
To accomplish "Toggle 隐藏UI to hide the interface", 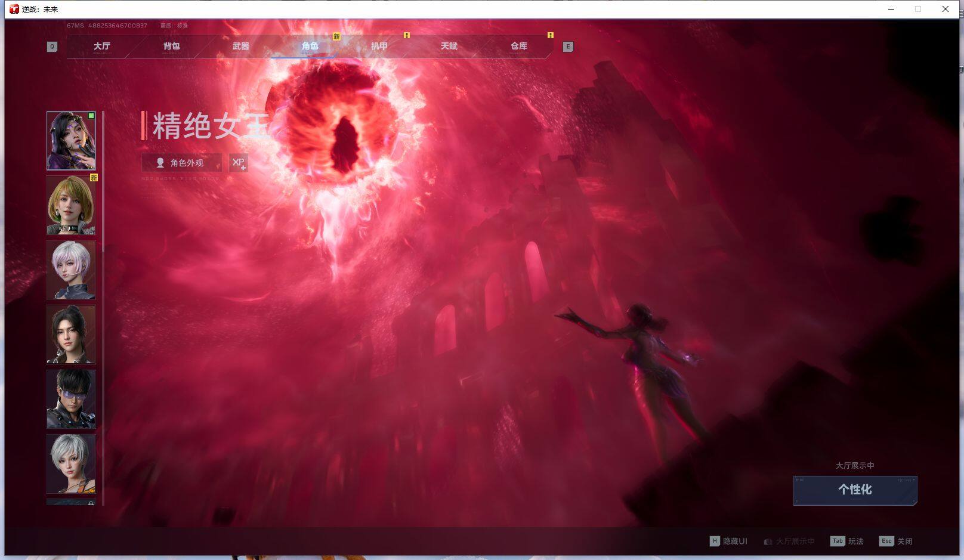I will point(728,541).
